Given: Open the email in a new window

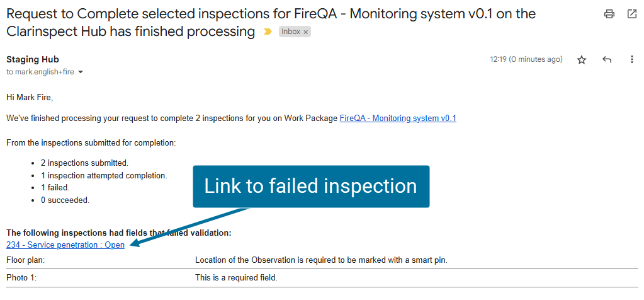Looking at the screenshot, I should (632, 14).
